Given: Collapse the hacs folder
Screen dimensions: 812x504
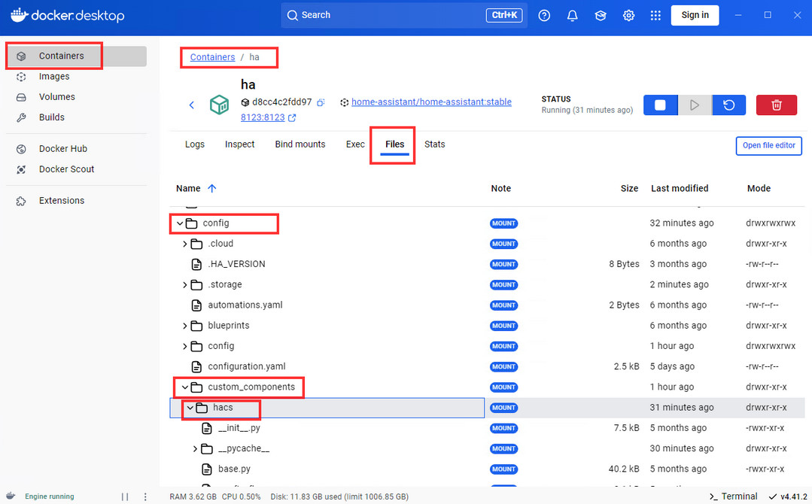Looking at the screenshot, I should pyautogui.click(x=190, y=408).
